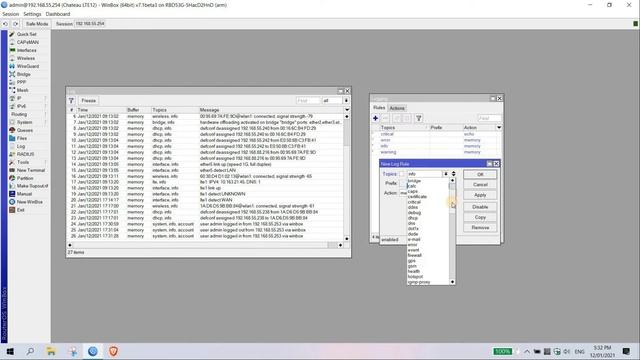Click Apply in New Log Rule dialog
Image resolution: width=640 pixels, height=360 pixels.
(x=480, y=195)
